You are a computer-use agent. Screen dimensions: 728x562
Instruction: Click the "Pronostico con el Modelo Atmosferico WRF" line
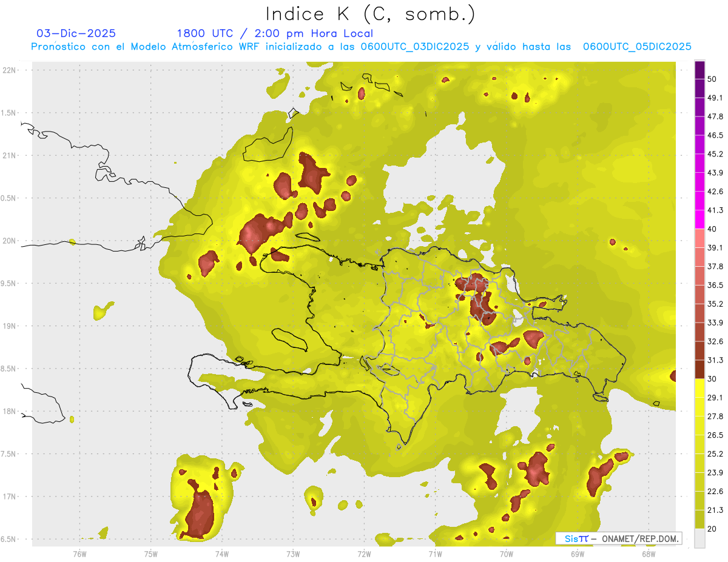click(x=361, y=47)
